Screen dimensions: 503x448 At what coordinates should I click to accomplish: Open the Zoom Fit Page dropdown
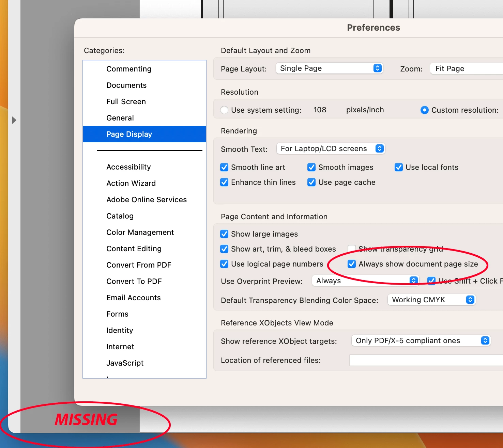point(467,68)
